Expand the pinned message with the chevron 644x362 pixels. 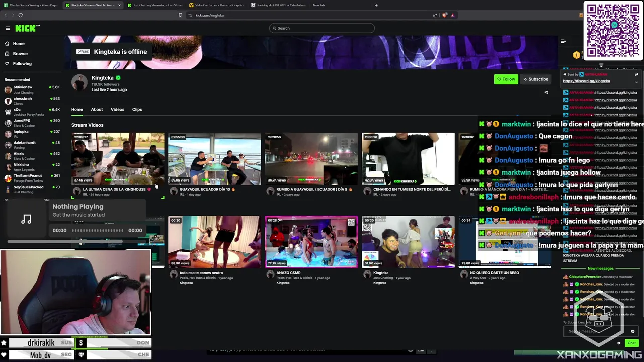636,82
